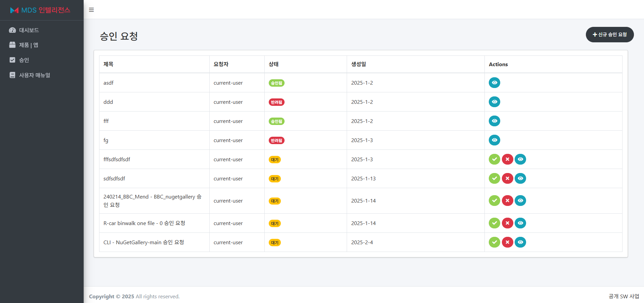The width and height of the screenshot is (644, 303).
Task: View details of the fg request with eye icon
Action: point(494,140)
